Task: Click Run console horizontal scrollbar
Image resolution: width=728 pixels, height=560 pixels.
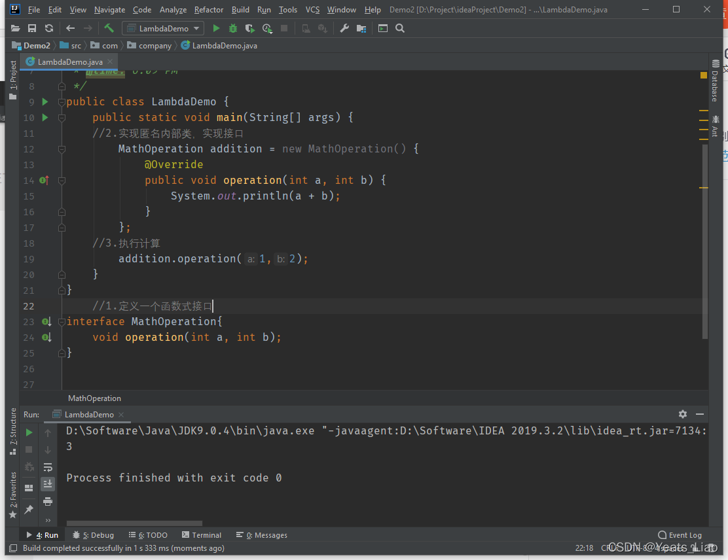Action: (x=135, y=523)
